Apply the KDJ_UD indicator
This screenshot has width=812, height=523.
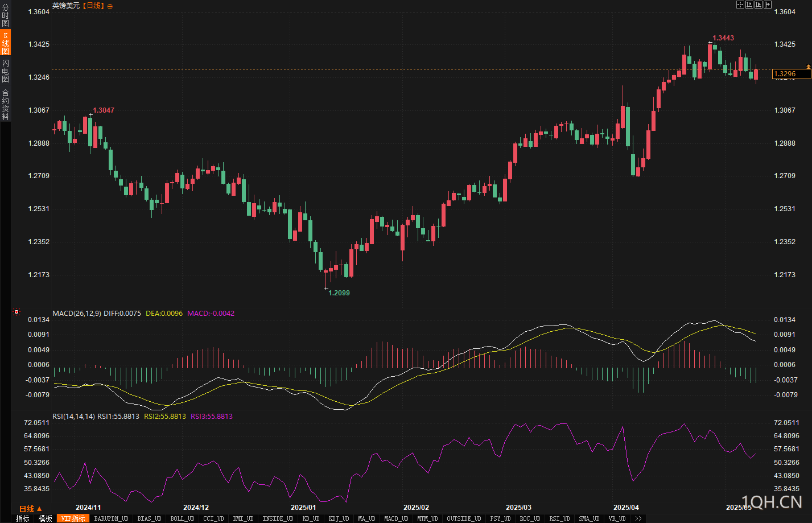339,518
